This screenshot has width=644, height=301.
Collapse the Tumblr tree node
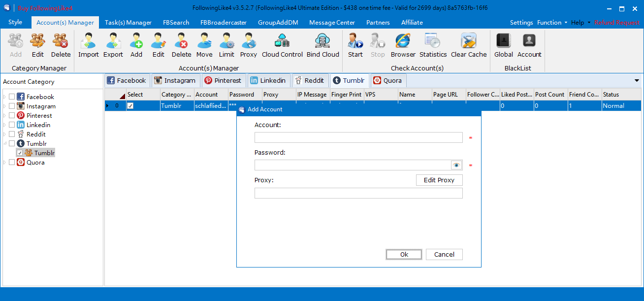[5, 144]
